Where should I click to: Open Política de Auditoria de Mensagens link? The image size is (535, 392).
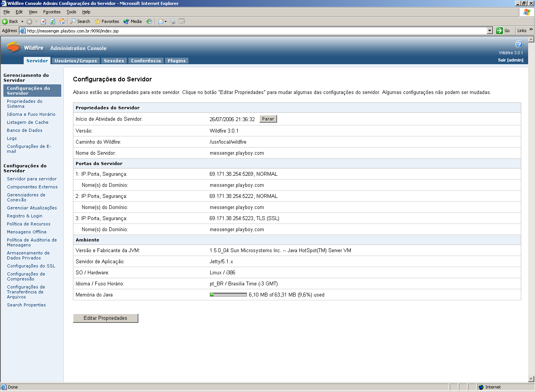(32, 243)
